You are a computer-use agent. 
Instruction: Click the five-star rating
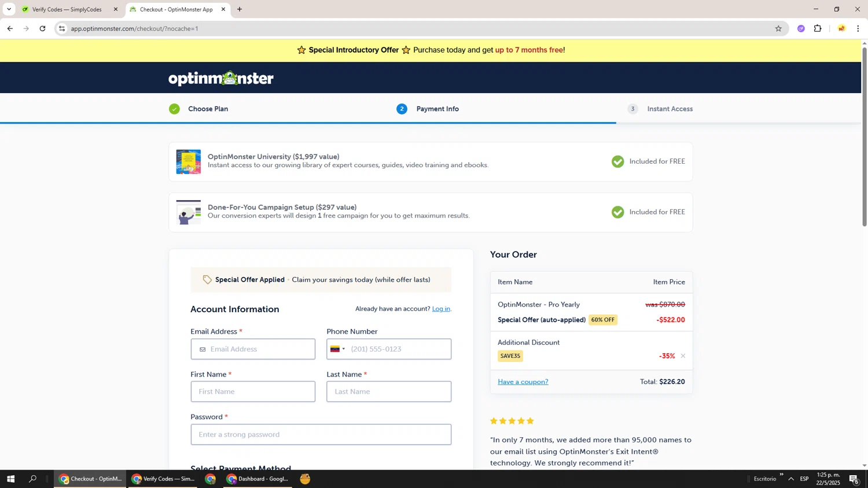coord(512,421)
